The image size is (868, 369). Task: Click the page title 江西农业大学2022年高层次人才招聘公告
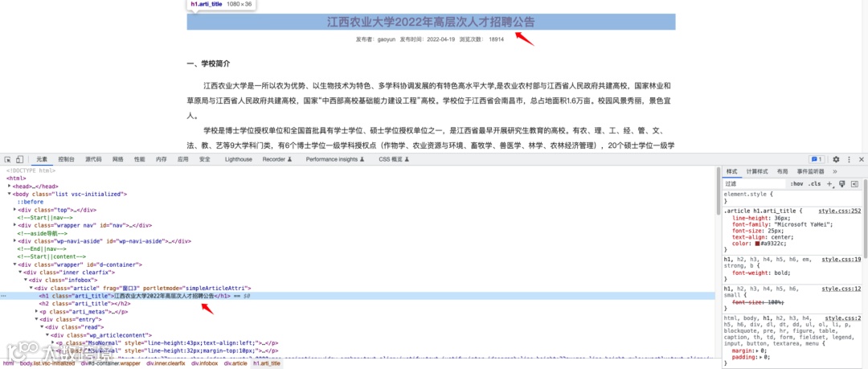[x=431, y=23]
